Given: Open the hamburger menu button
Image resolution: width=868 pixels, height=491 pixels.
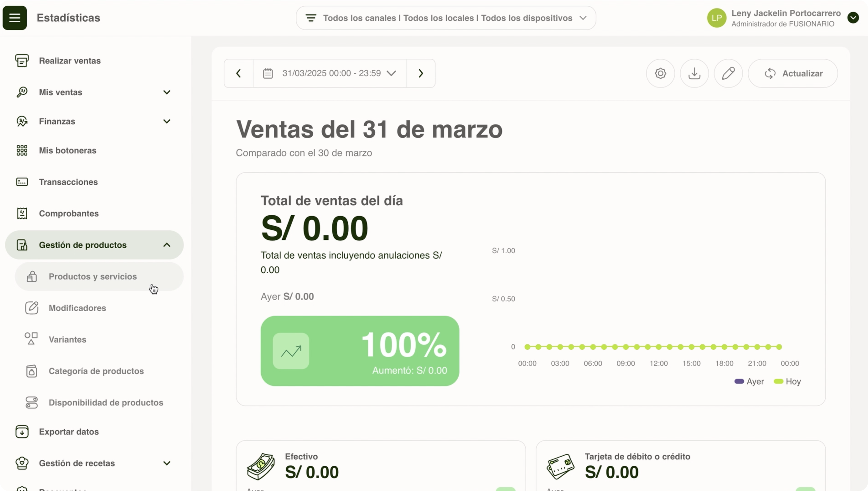Looking at the screenshot, I should pos(14,18).
